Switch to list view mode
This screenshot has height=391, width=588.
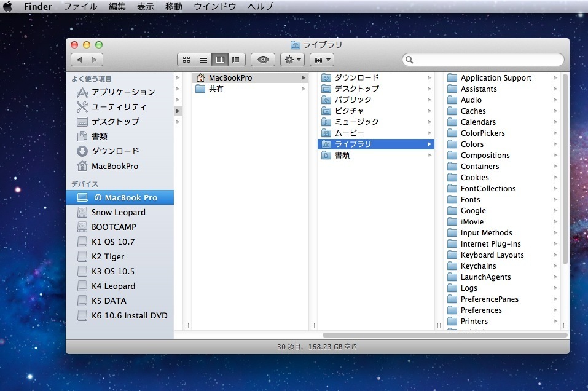203,60
